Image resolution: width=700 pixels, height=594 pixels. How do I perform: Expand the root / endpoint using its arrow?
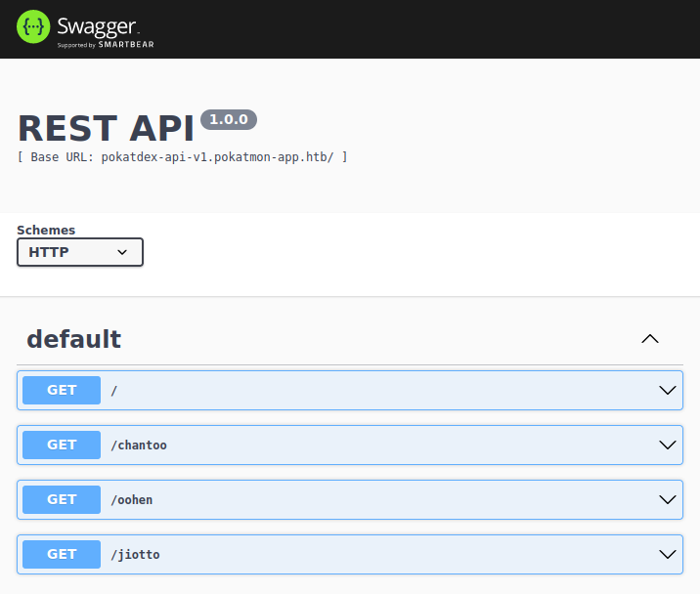point(668,390)
